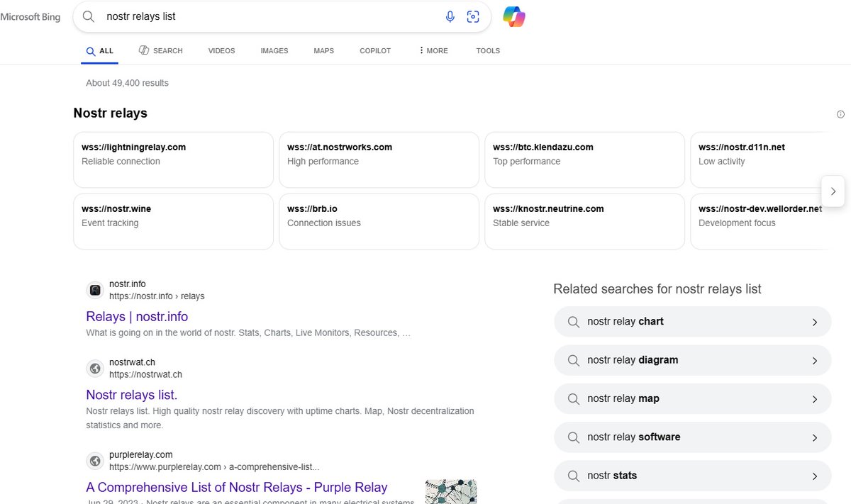This screenshot has height=504, width=851.
Task: Select the ALL tab
Action: click(99, 51)
